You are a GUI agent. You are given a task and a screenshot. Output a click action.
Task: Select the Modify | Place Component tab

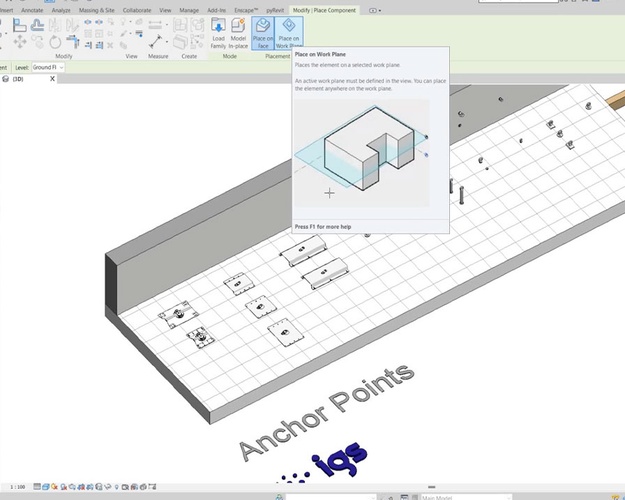(324, 10)
